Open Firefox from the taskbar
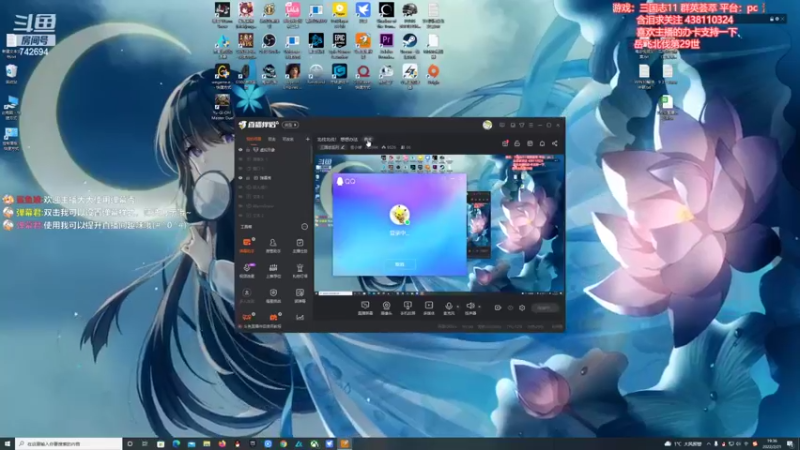 coord(222,444)
